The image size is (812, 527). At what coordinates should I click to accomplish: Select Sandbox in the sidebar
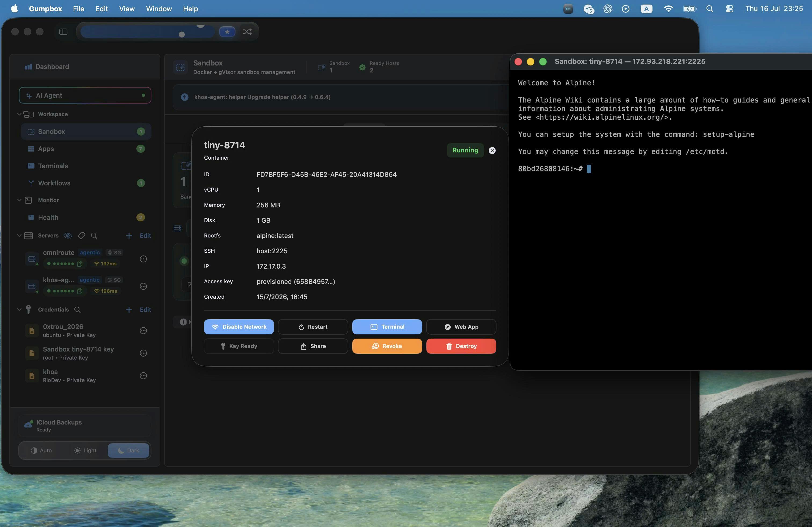(x=86, y=131)
